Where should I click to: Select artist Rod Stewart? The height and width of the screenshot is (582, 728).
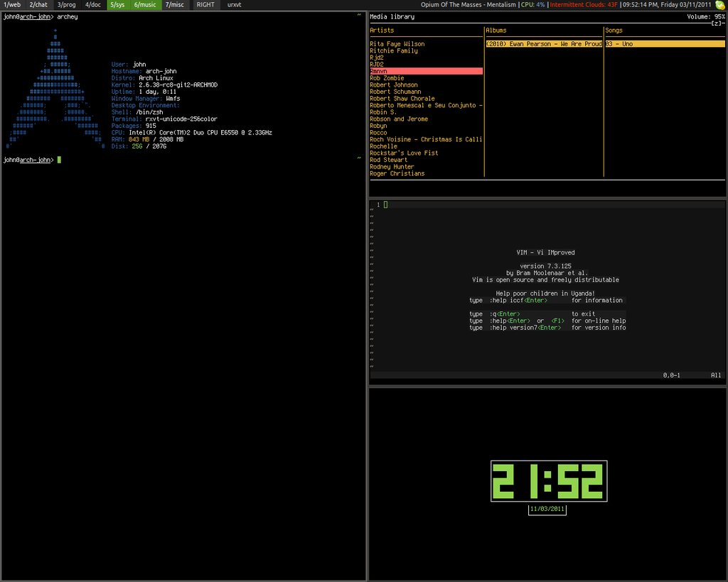pyautogui.click(x=388, y=160)
